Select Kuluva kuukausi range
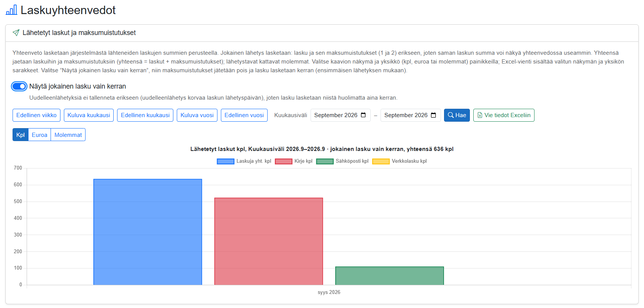The image size is (644, 308). [x=89, y=115]
